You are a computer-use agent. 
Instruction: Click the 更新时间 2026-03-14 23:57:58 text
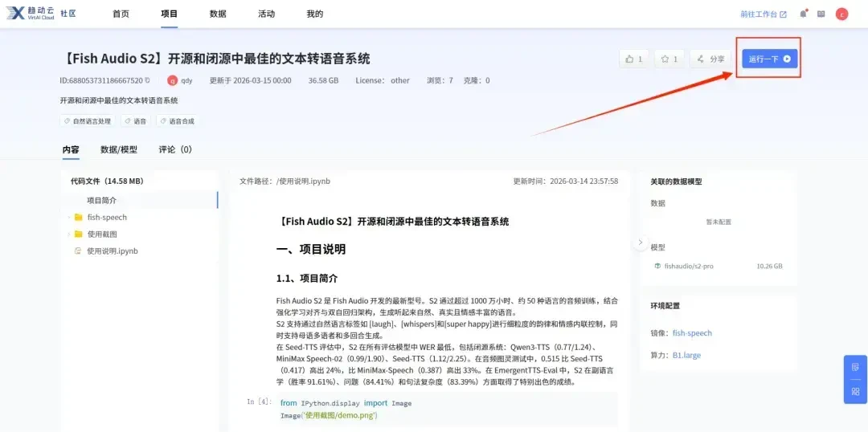(566, 181)
